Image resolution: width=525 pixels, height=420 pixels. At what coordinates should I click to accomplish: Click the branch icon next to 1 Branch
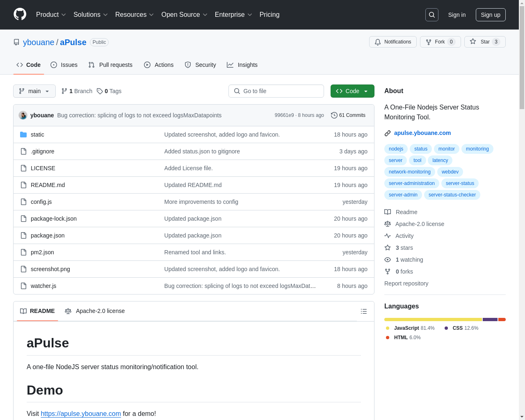click(x=64, y=91)
